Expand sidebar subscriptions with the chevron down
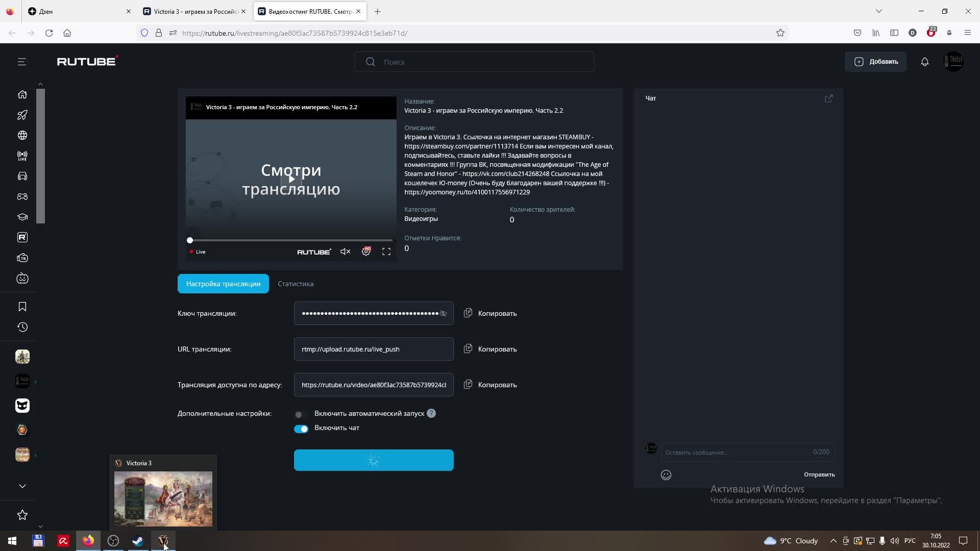980x551 pixels. tap(22, 486)
